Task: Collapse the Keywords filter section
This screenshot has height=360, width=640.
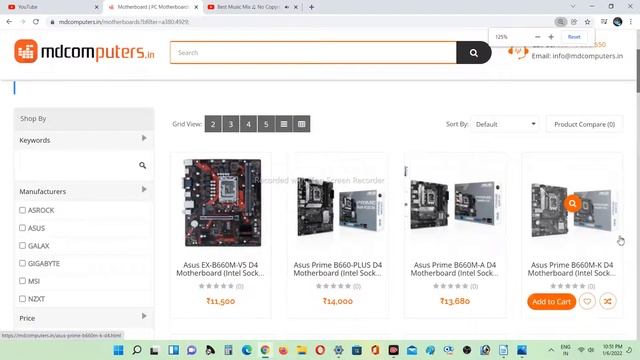Action: point(144,138)
